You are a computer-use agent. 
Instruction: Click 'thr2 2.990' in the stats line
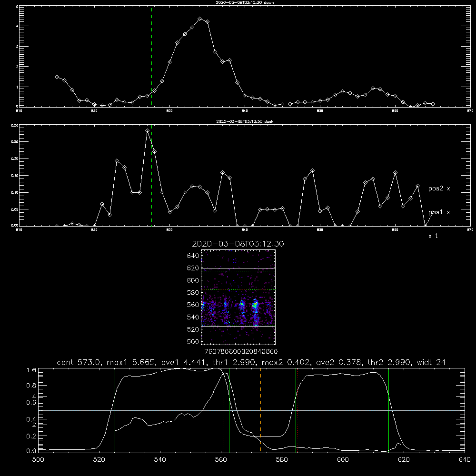(x=390, y=362)
